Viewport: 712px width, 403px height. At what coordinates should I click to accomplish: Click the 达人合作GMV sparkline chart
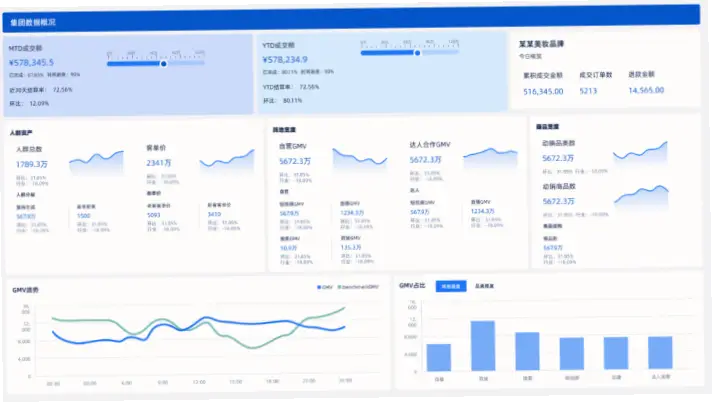click(490, 158)
